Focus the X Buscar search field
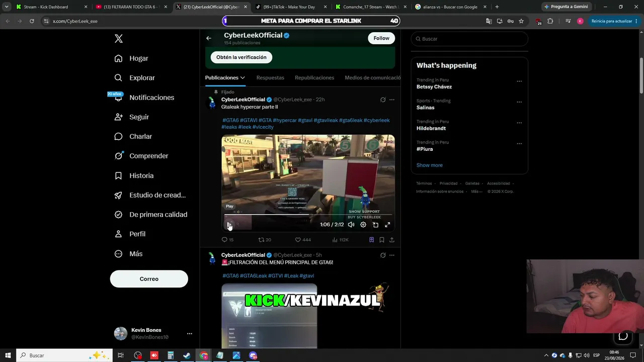Screen dimensions: 644x362 tap(469, 39)
